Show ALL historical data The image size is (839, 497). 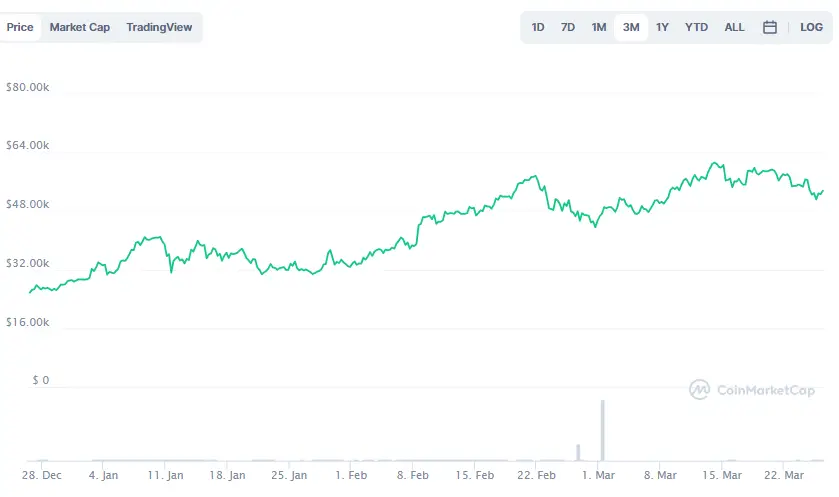[x=734, y=27]
